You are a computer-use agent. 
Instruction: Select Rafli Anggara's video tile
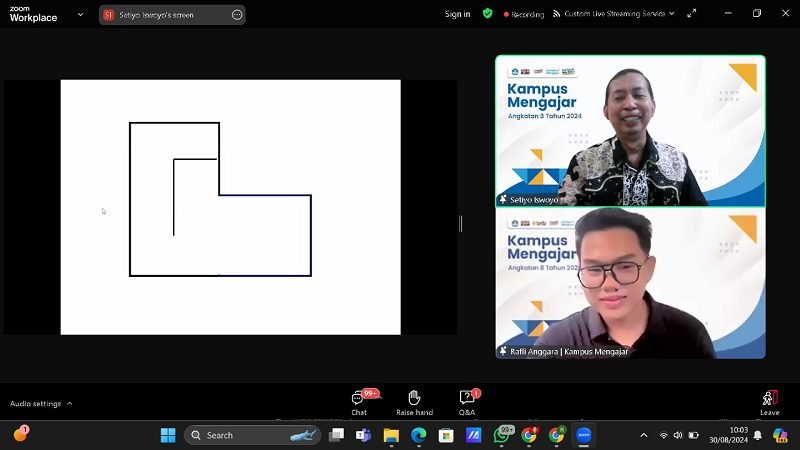point(630,283)
